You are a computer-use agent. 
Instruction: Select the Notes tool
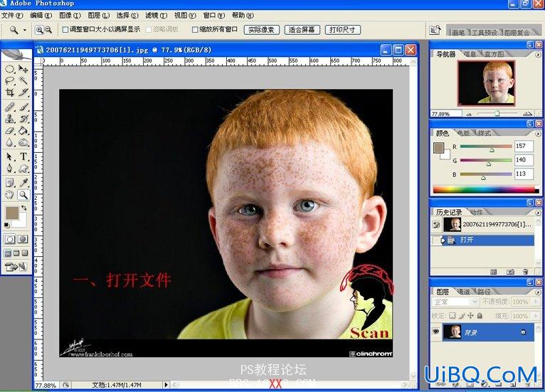(9, 183)
